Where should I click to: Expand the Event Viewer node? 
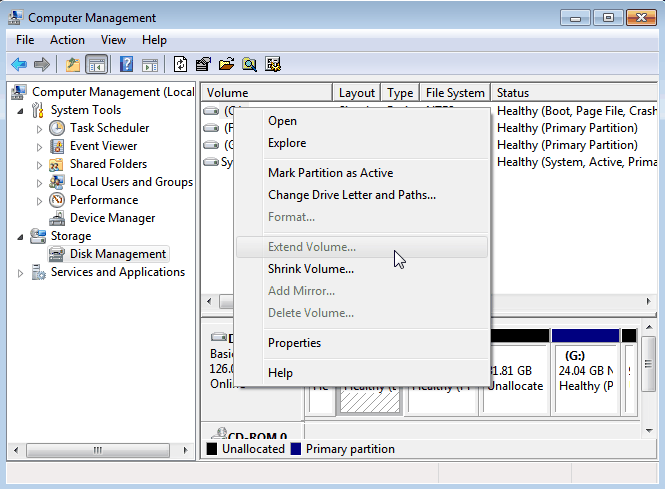click(39, 147)
